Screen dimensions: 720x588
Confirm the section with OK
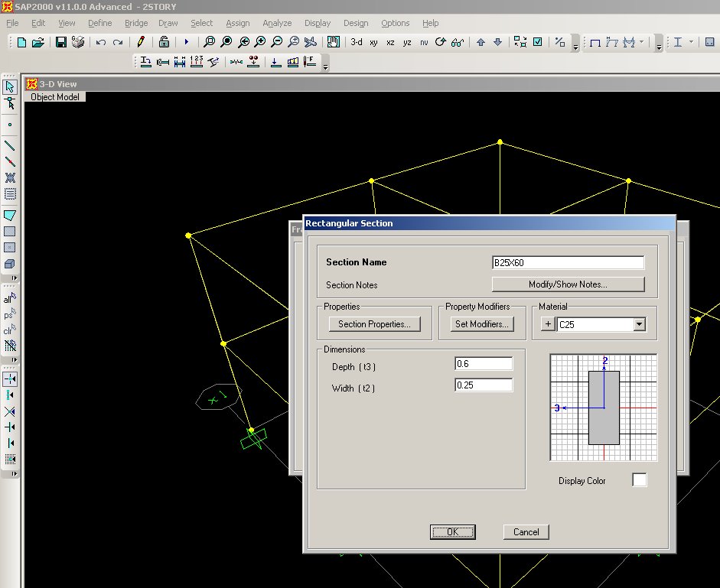coord(453,532)
